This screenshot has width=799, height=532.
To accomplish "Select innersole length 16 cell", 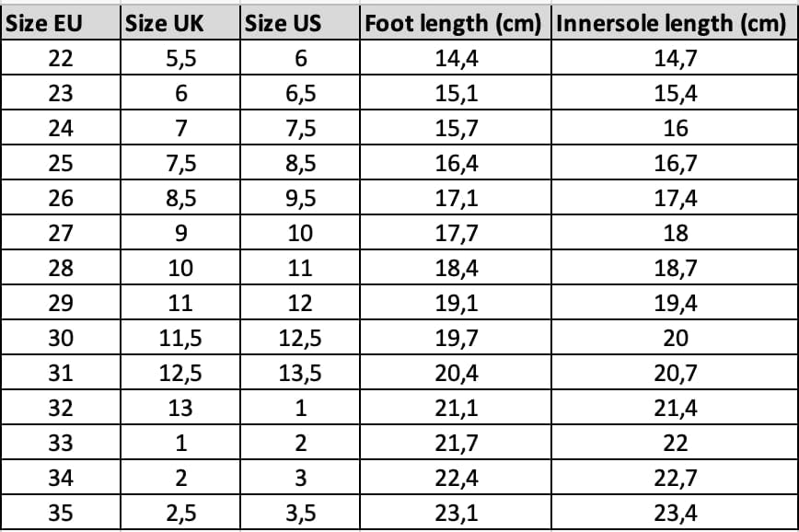I will 675,127.
